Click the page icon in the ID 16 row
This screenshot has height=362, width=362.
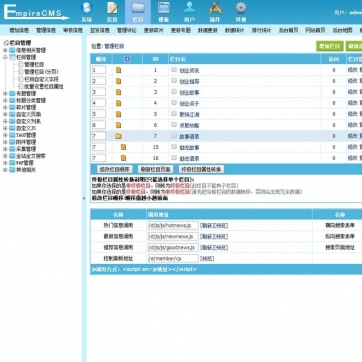(123, 158)
